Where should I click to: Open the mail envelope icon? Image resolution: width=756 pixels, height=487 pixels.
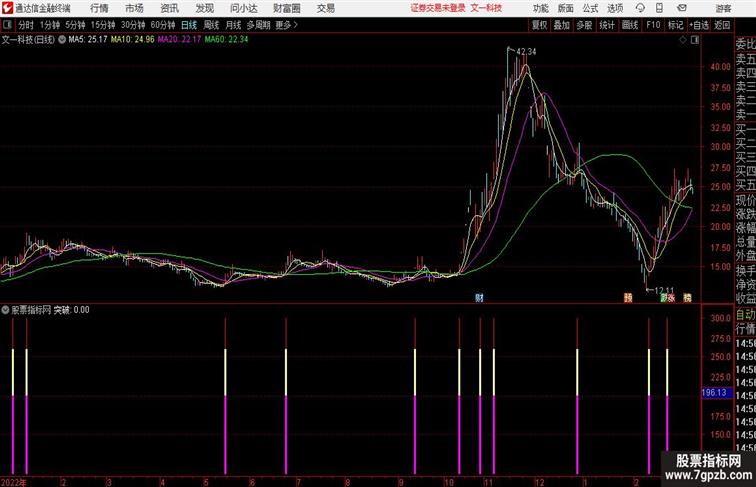point(682,8)
